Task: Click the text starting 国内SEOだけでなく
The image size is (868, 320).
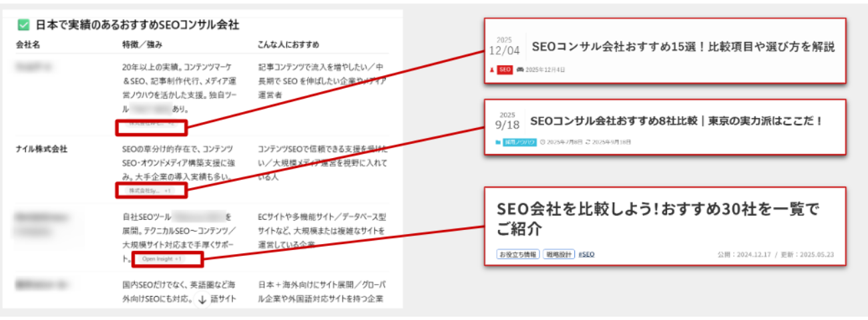Action: pyautogui.click(x=180, y=292)
